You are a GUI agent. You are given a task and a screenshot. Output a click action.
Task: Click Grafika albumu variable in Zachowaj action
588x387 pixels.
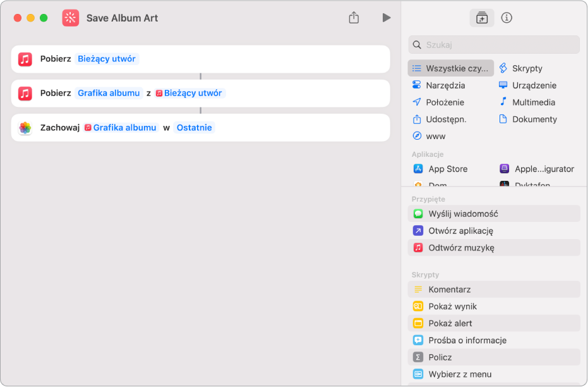(121, 128)
